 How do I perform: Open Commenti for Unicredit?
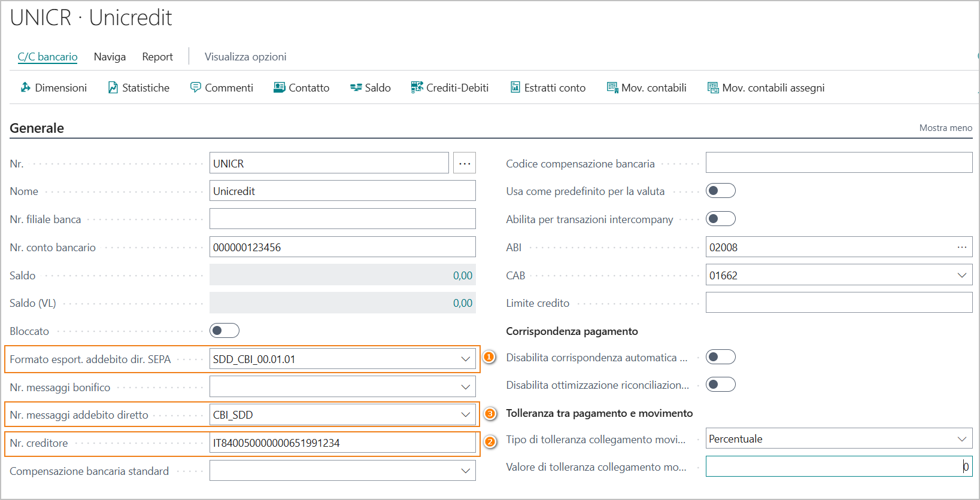[222, 88]
